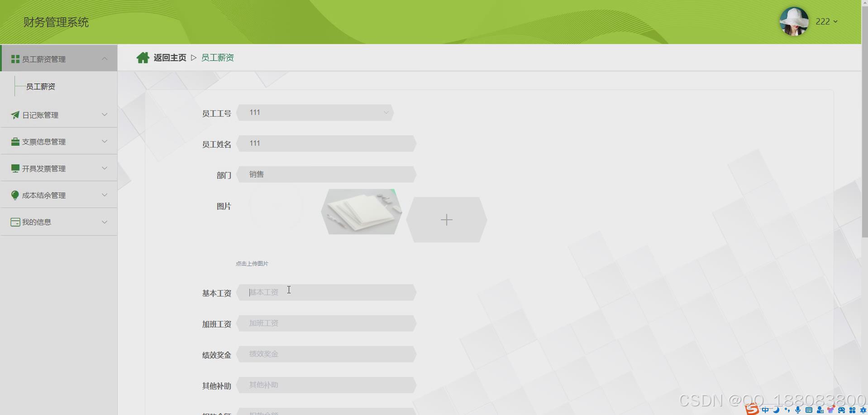Click the 点击上传图片 upload link
This screenshot has height=415, width=868.
click(x=252, y=263)
